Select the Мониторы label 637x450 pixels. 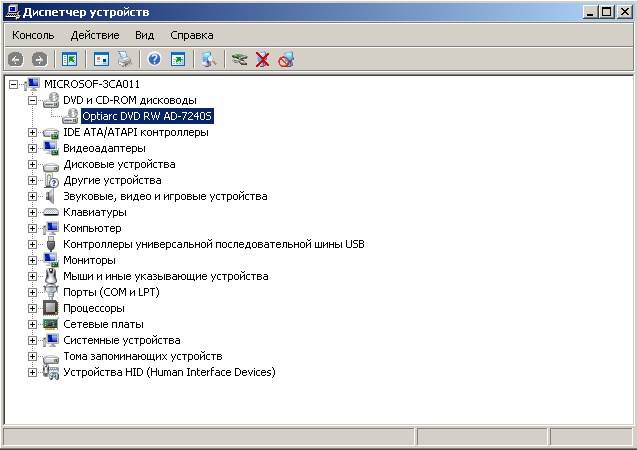pos(89,260)
